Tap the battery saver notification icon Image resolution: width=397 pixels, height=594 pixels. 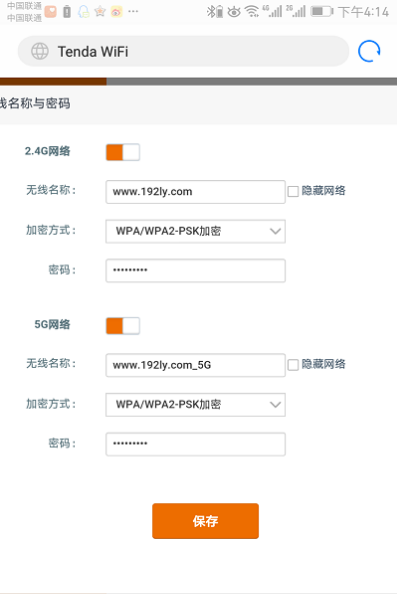click(67, 12)
